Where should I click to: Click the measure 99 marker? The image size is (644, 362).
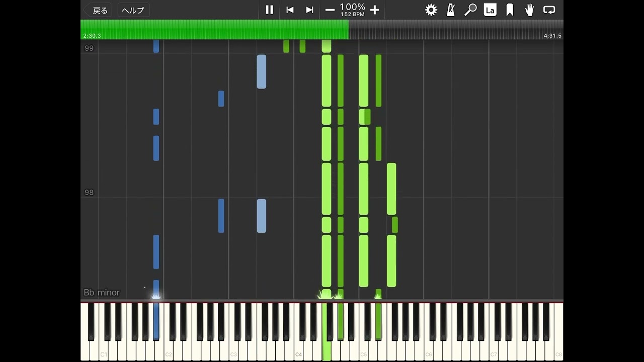click(89, 48)
